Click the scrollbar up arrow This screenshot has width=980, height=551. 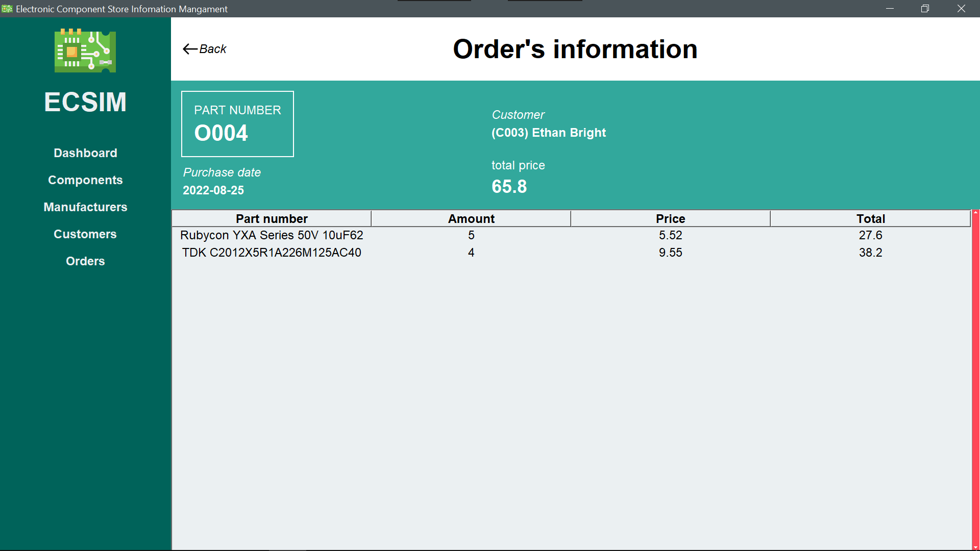point(975,212)
